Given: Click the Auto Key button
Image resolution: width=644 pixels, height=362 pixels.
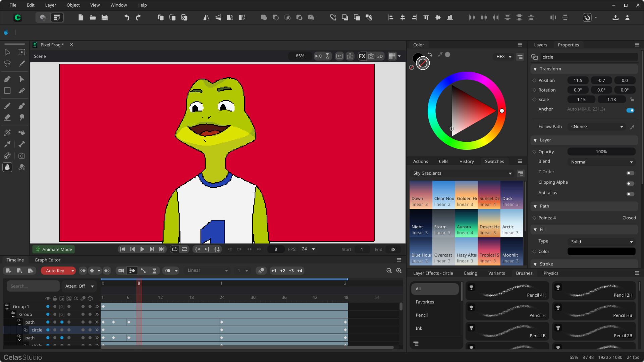Looking at the screenshot, I should point(55,270).
